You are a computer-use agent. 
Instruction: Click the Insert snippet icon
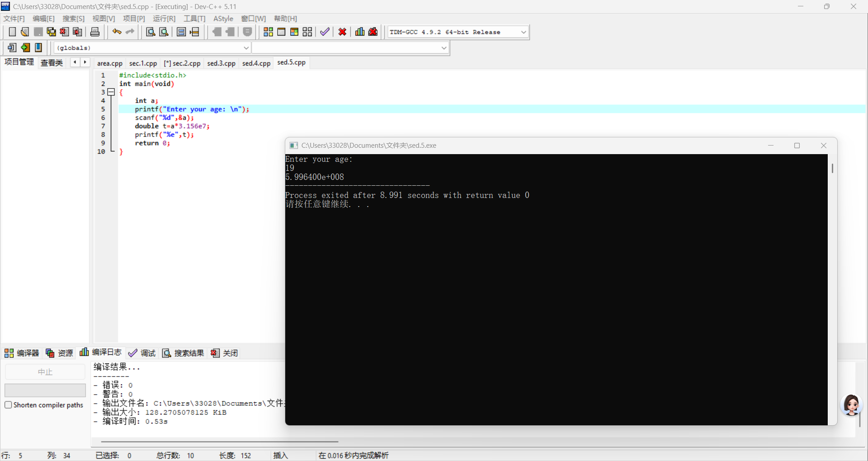[x=12, y=47]
